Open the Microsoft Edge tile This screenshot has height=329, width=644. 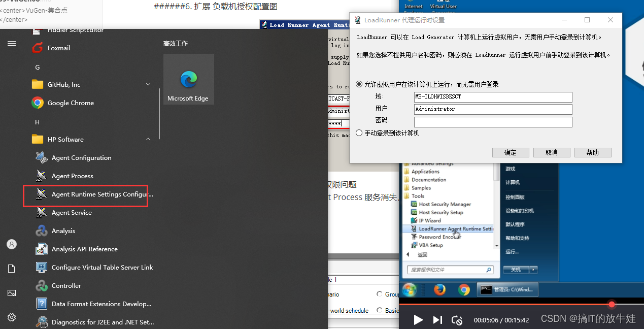pos(188,79)
